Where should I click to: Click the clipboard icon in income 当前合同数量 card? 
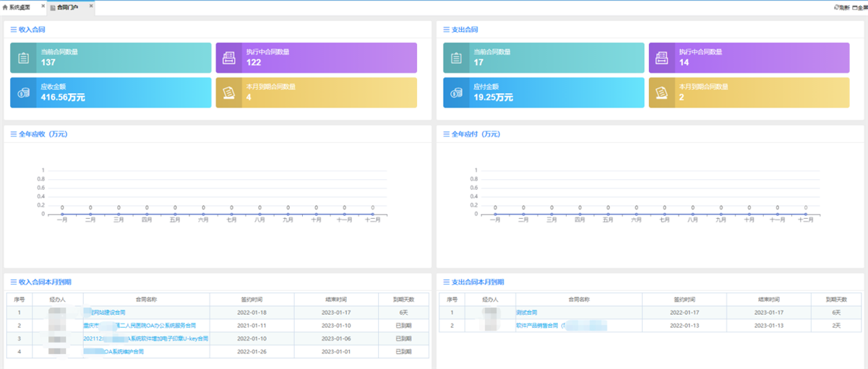(x=24, y=58)
